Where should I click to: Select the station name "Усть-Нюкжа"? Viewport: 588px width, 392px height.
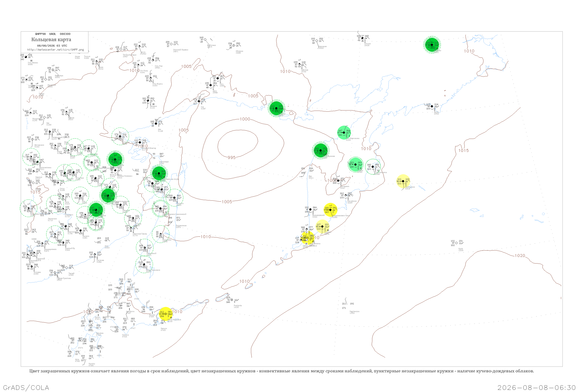pyautogui.click(x=33, y=63)
